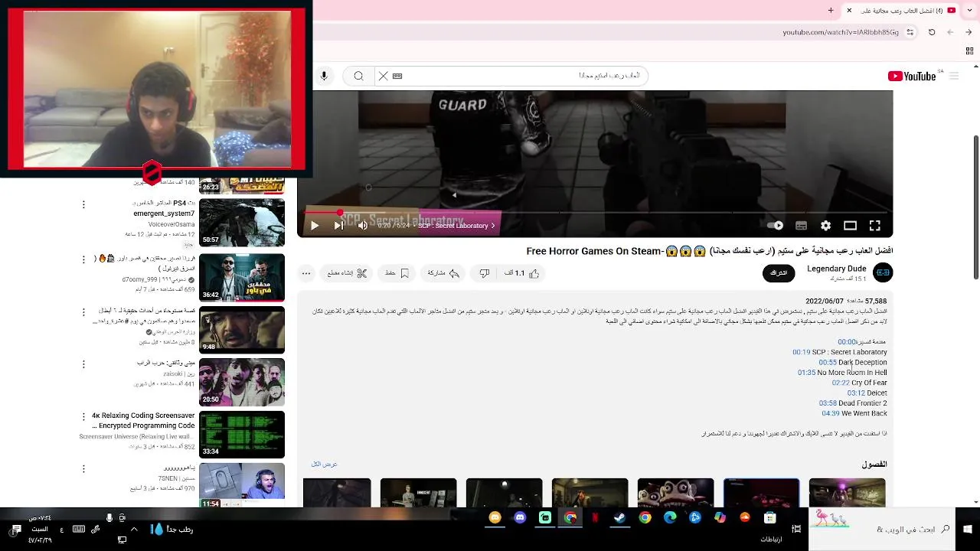Open the browser apps grid icon
980x551 pixels.
pyautogui.click(x=969, y=51)
